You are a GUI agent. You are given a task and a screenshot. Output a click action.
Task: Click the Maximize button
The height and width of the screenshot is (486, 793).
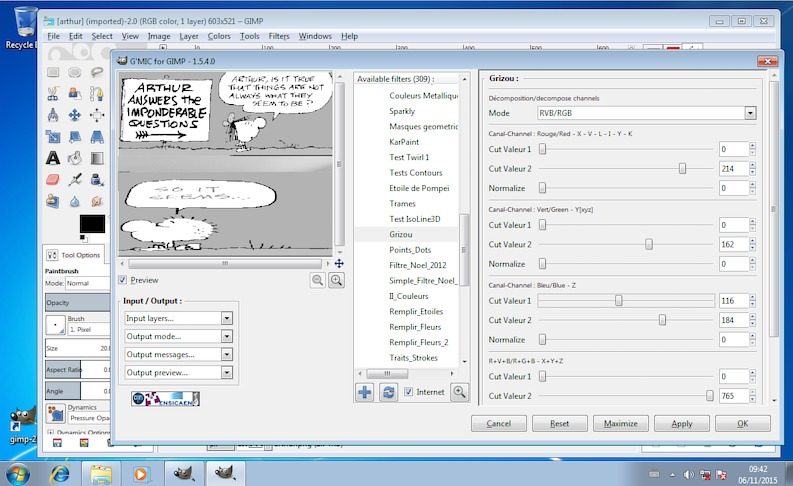pyautogui.click(x=621, y=424)
